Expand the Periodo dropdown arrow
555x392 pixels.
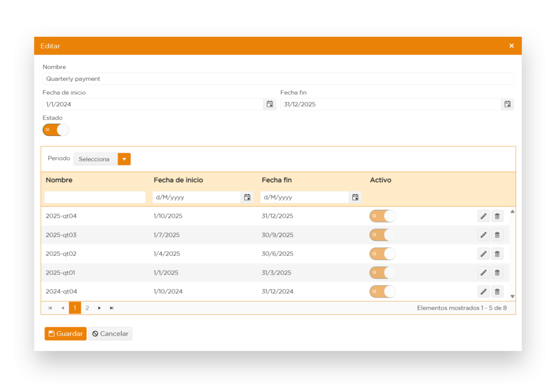[x=124, y=159]
